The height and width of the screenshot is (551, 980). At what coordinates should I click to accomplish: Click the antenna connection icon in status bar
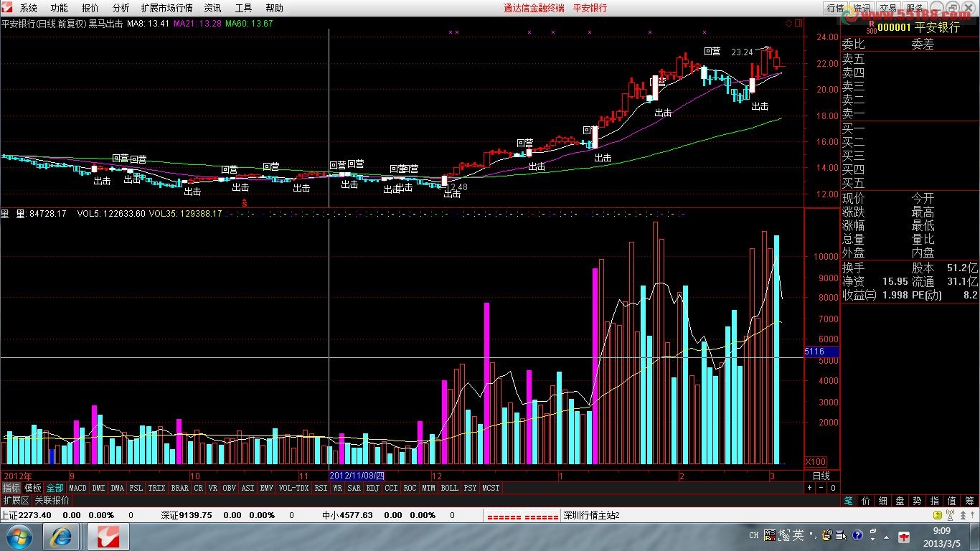click(950, 515)
